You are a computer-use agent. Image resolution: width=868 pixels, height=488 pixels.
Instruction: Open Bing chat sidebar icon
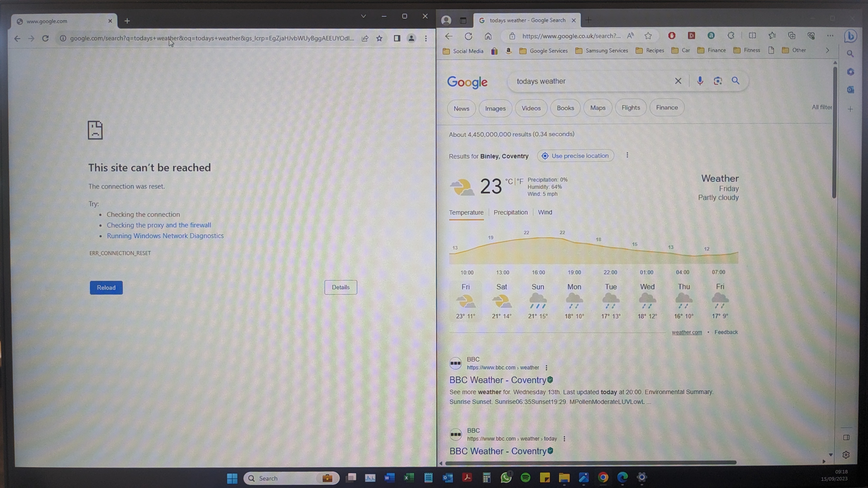850,36
